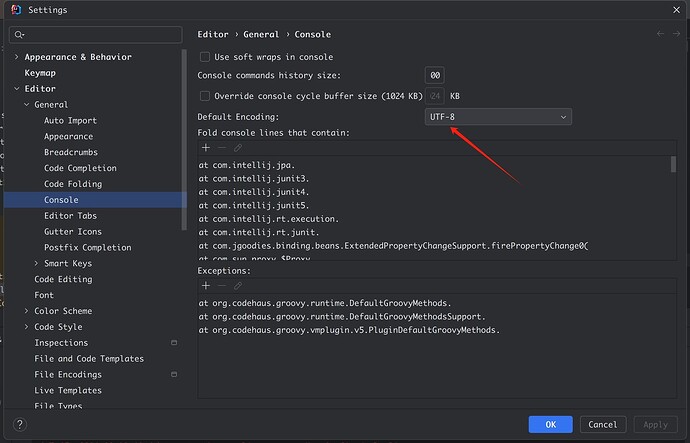Open Code Completion settings
This screenshot has width=690, height=443.
click(x=81, y=168)
